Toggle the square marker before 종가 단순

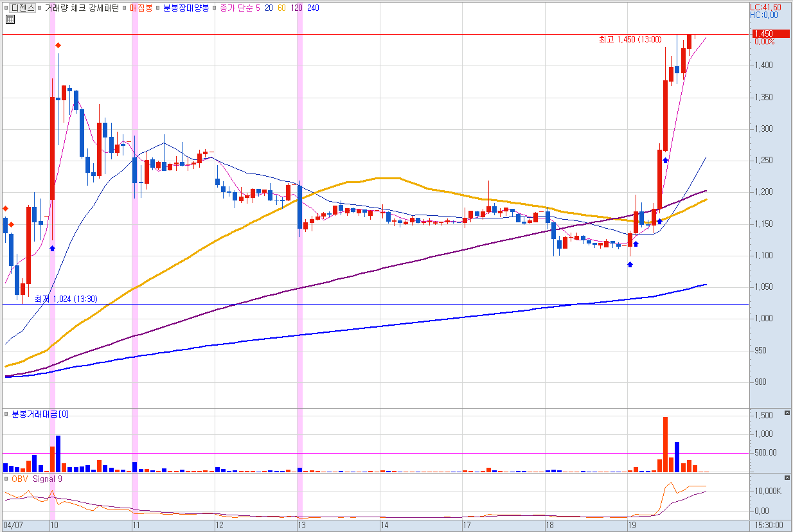point(215,8)
